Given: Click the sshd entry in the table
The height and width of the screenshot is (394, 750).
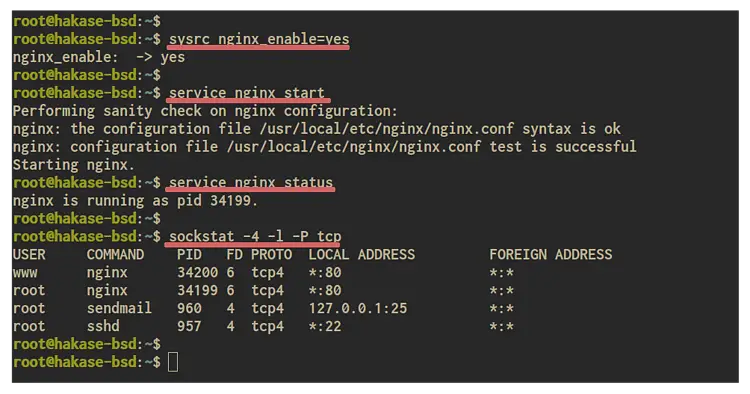Looking at the screenshot, I should (x=103, y=326).
